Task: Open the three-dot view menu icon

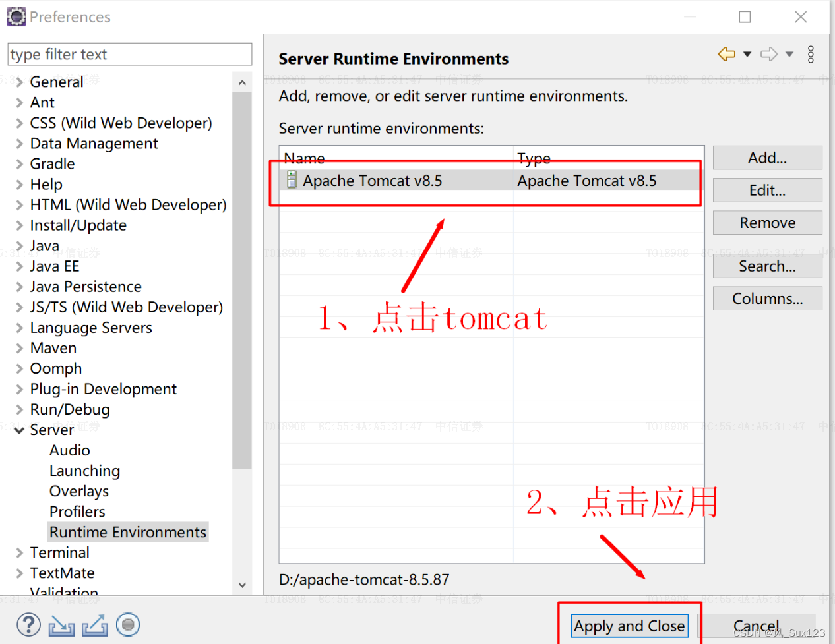Action: pos(811,54)
